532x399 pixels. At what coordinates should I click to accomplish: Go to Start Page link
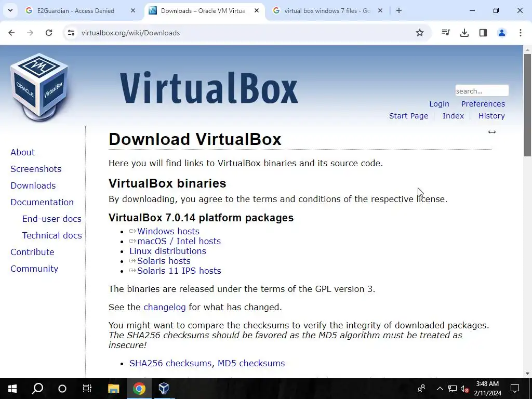(x=408, y=116)
